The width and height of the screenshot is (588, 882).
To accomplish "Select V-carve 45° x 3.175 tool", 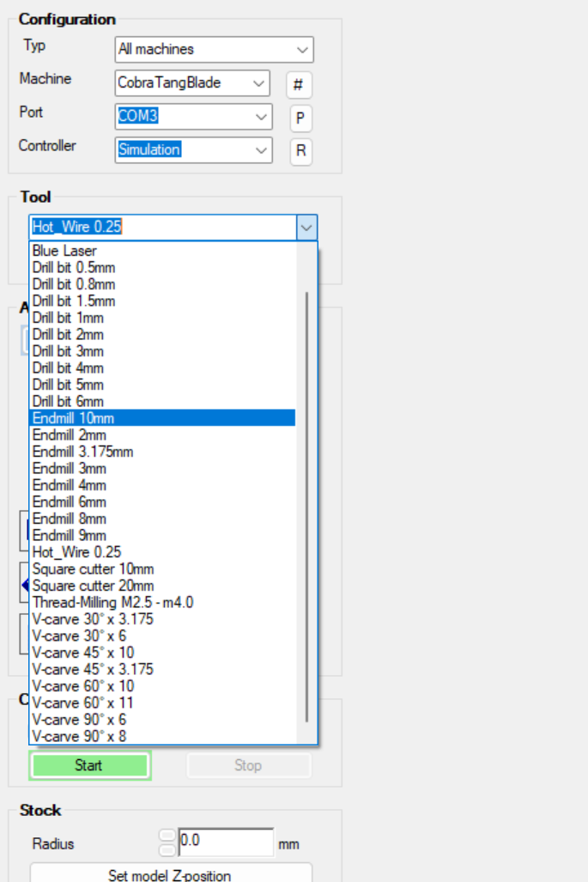I will (162, 669).
